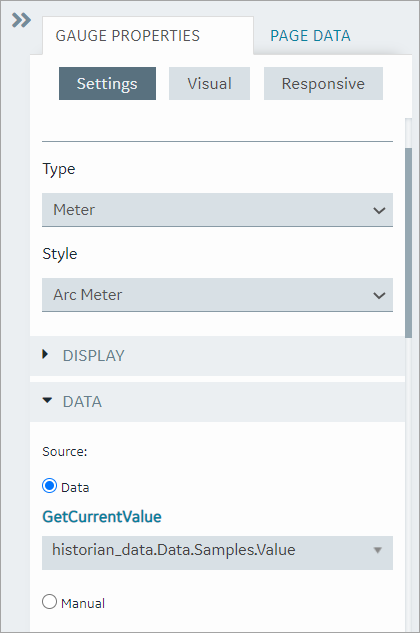Open the Style dropdown showing Arc Meter
This screenshot has height=633, width=420.
tap(217, 295)
